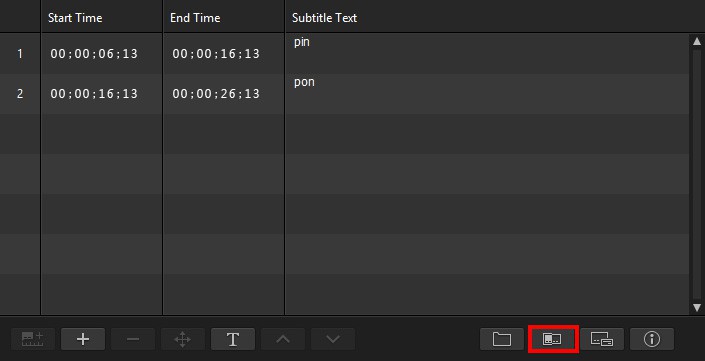
Task: Click end time 00;00;26;13
Action: (x=216, y=94)
